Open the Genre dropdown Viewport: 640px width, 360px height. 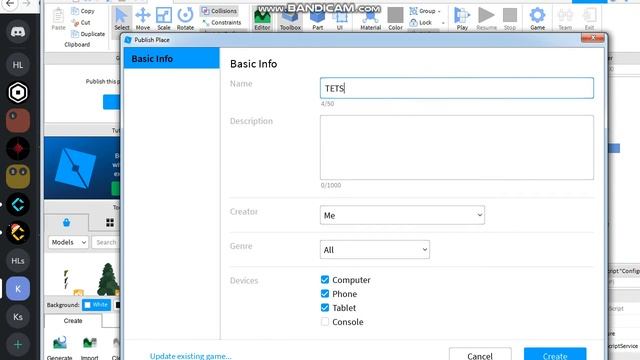click(375, 249)
